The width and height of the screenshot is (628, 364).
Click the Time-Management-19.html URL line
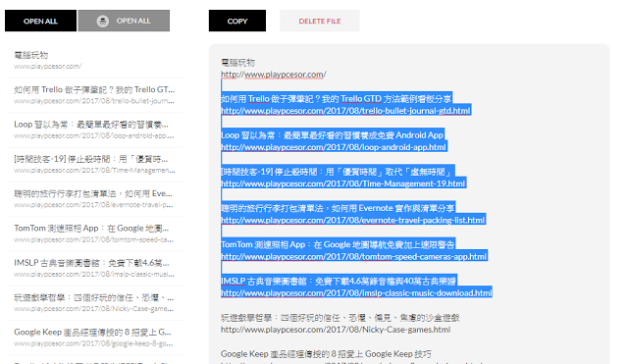pyautogui.click(x=342, y=183)
